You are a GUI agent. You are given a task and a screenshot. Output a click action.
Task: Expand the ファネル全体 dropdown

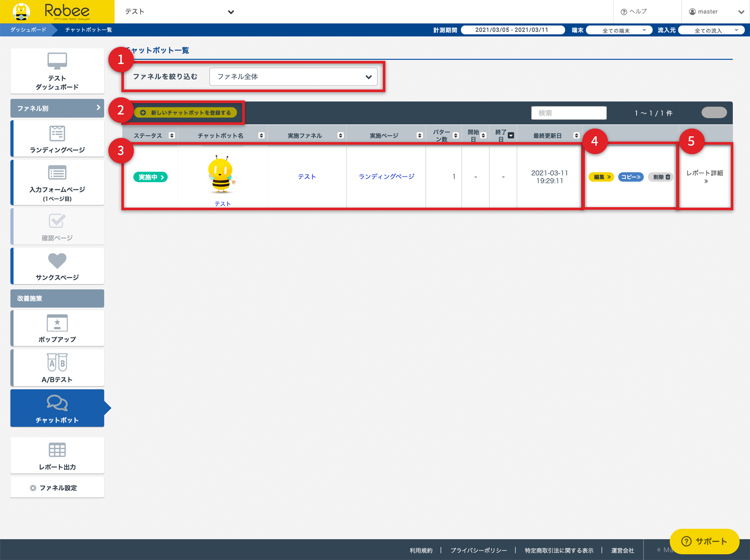[293, 77]
